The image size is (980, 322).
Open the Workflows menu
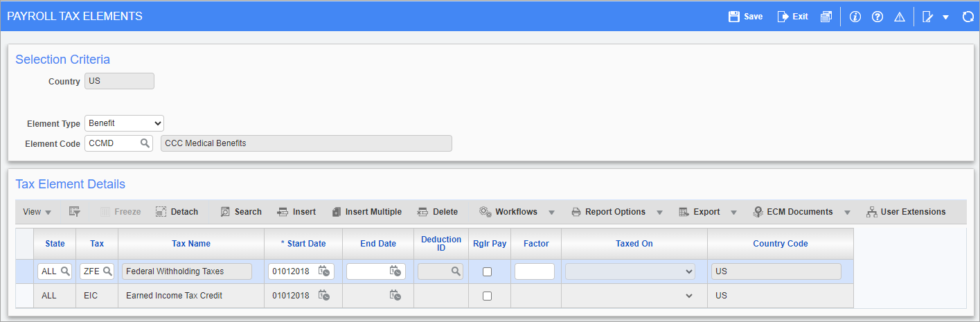(510, 212)
